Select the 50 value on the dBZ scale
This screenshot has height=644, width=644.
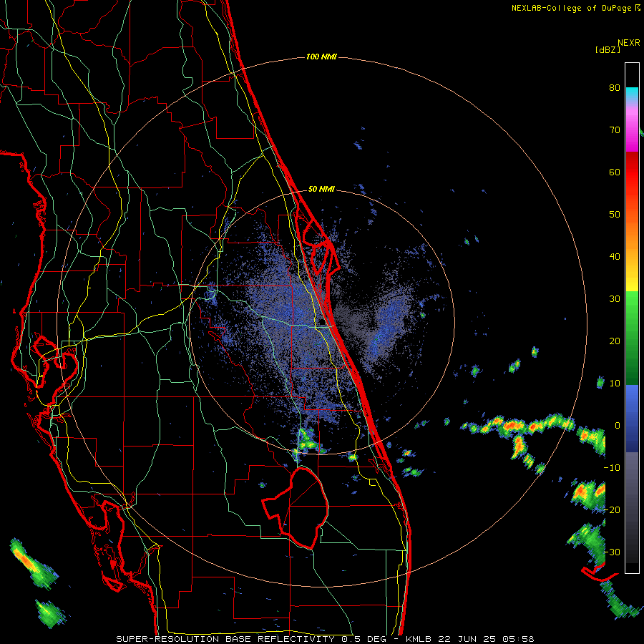615,215
